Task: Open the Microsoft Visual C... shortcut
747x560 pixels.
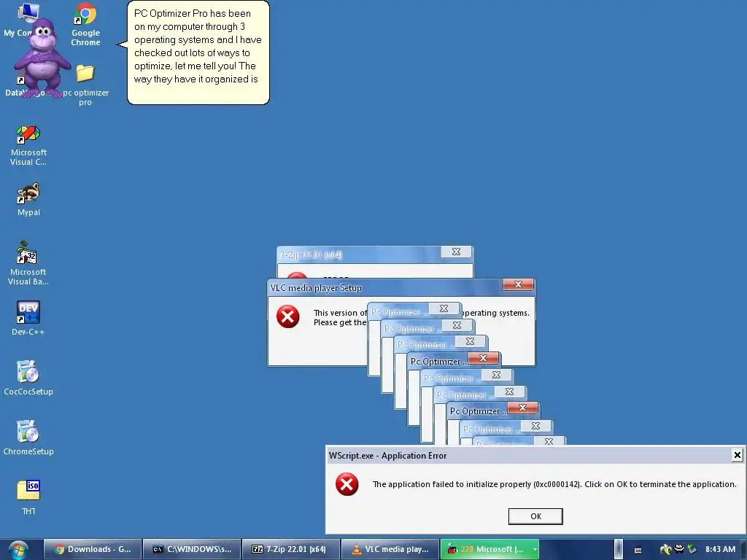Action: 28,145
